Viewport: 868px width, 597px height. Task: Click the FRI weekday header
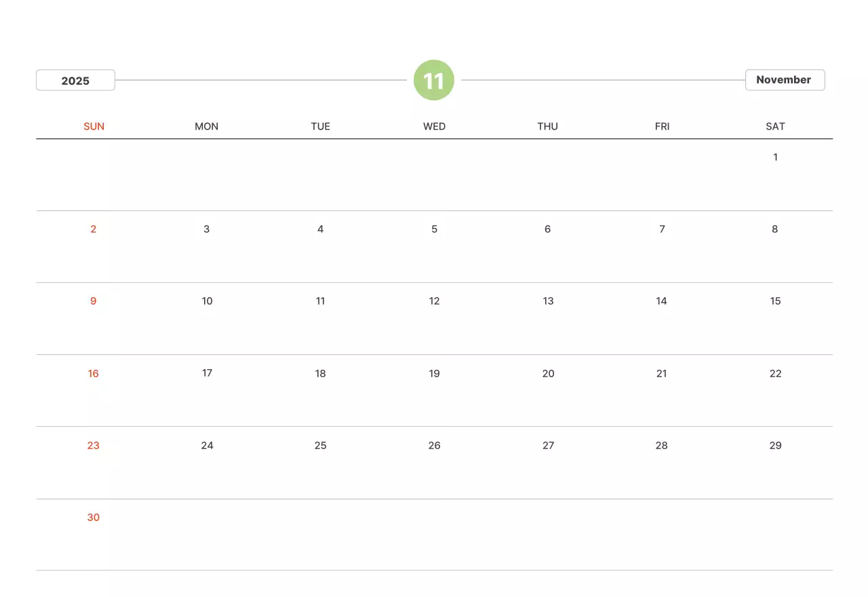(x=662, y=126)
